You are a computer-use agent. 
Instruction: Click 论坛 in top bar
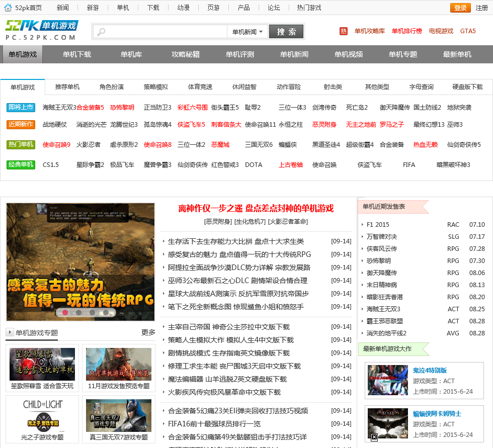[x=274, y=8]
